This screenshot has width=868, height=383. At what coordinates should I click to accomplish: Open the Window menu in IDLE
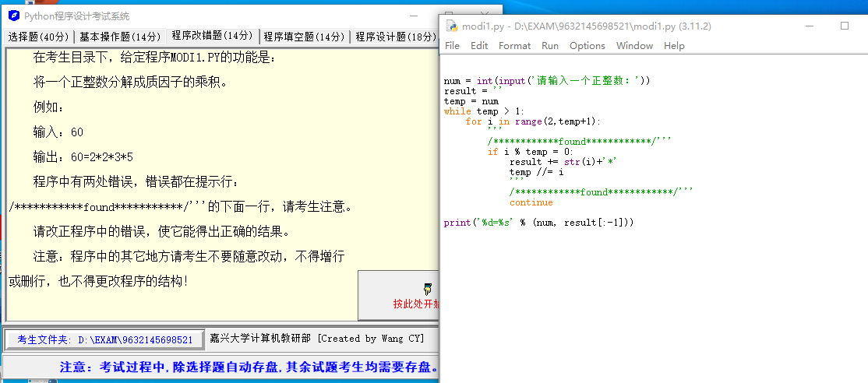tap(634, 46)
